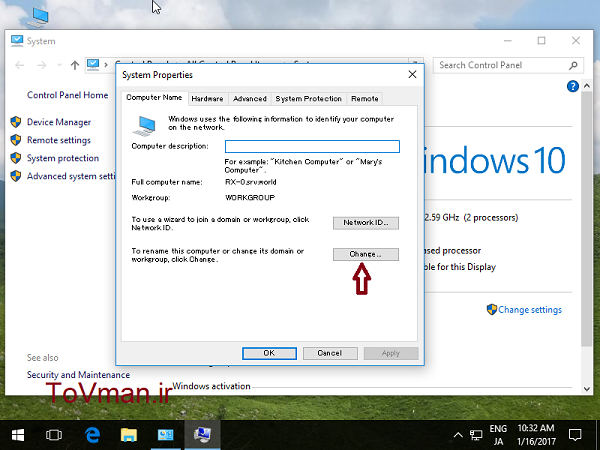Go up one level with the up arrow
The image size is (600, 450).
pos(75,65)
